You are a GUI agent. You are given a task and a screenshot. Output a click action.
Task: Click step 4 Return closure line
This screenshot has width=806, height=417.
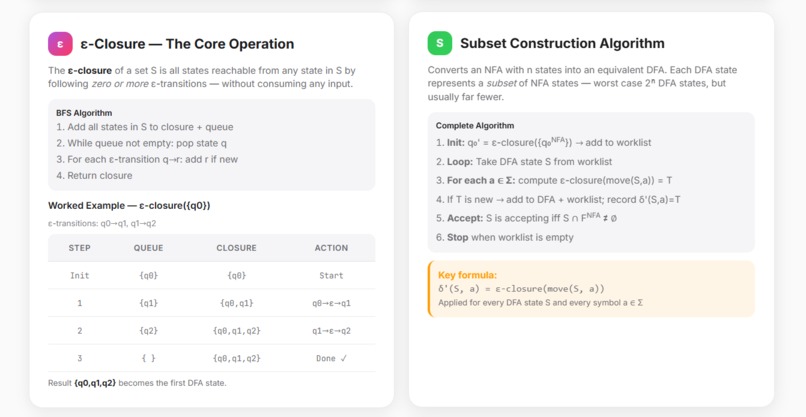94,175
